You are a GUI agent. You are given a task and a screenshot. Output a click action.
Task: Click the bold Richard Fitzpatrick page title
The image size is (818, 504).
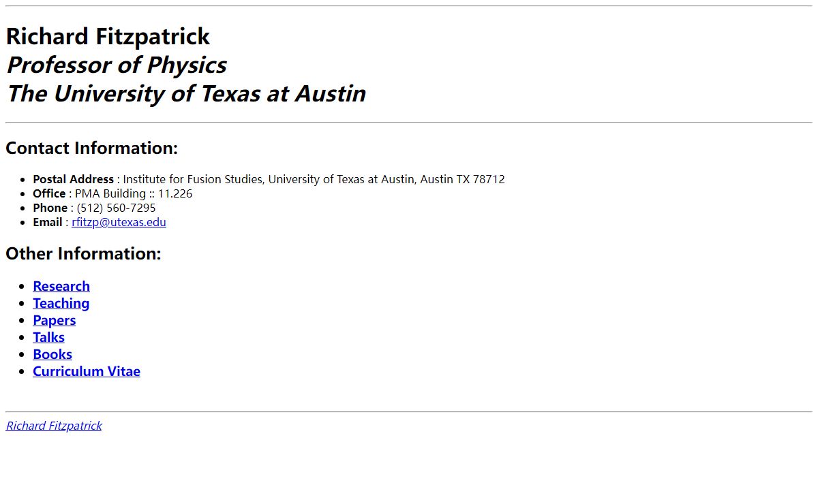108,36
